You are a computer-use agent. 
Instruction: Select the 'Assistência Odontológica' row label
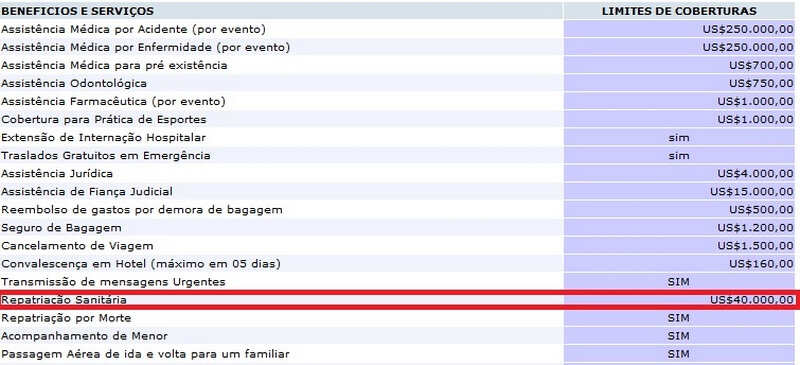[74, 83]
